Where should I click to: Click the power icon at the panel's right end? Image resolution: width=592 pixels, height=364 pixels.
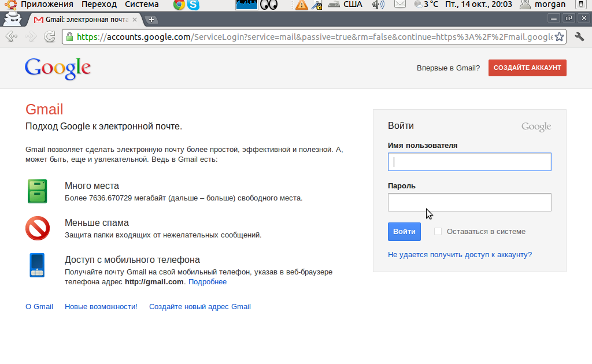coord(581,5)
